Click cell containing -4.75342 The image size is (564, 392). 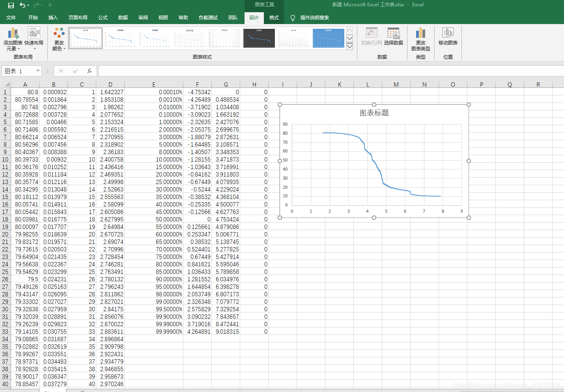[x=197, y=92]
